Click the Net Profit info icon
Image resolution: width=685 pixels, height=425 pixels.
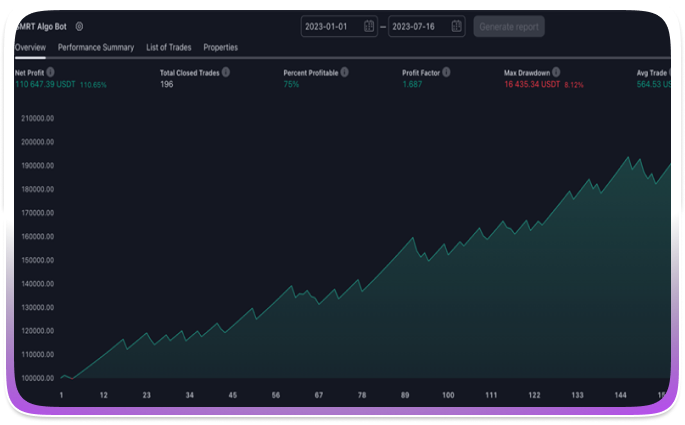coord(51,73)
